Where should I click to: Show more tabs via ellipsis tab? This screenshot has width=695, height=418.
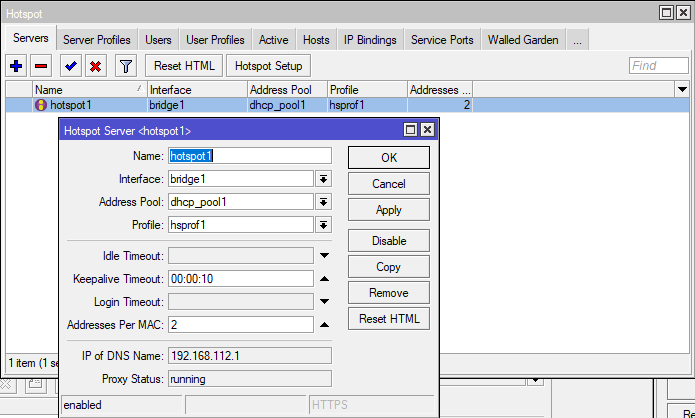click(578, 40)
